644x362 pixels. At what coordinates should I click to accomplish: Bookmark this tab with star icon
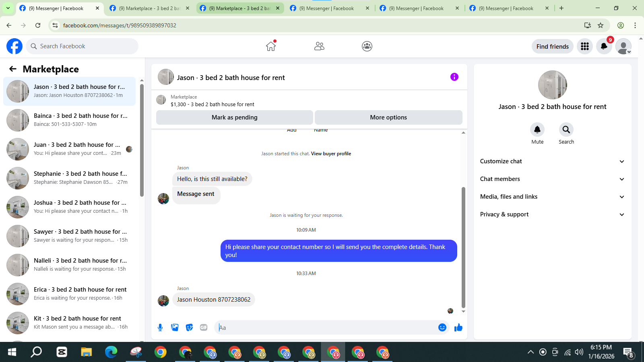pos(601,25)
